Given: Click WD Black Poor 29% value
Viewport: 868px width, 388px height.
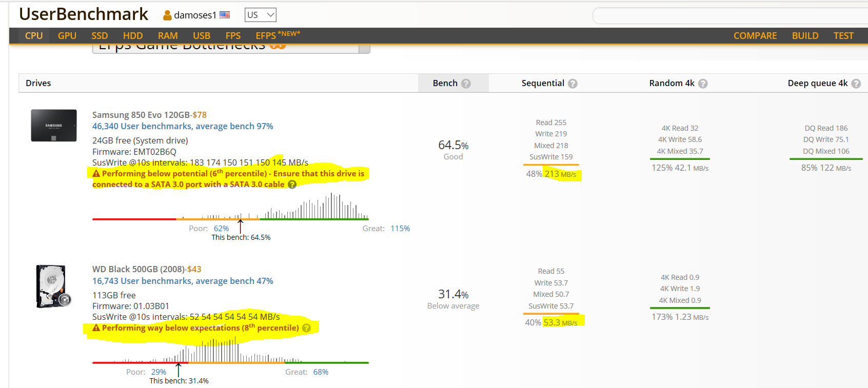Looking at the screenshot, I should (159, 372).
